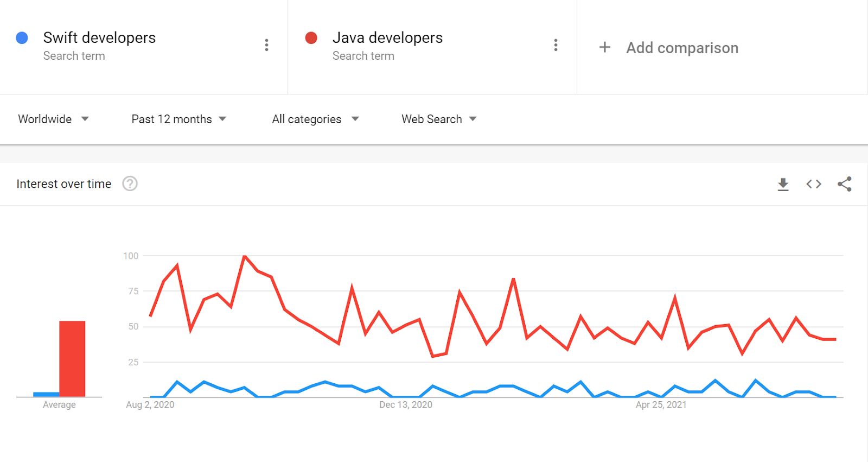Click the 75 y-axis value

[133, 291]
